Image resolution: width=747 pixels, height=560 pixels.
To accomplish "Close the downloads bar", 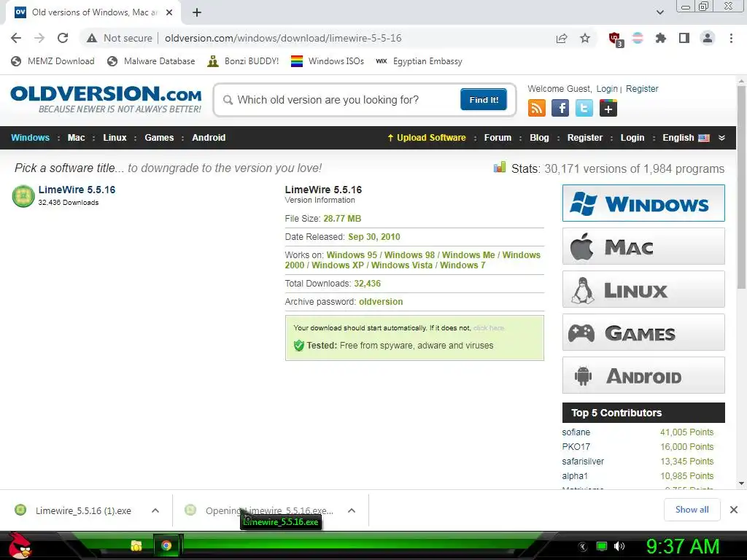I will [x=734, y=510].
